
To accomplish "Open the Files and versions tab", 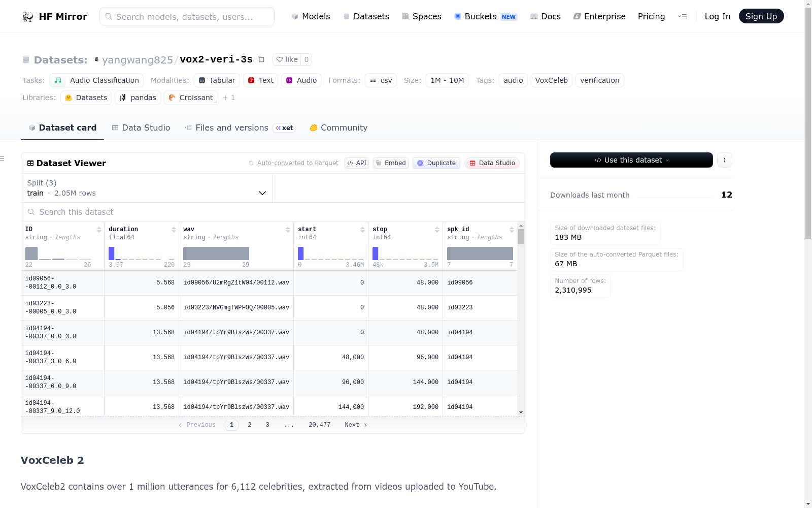I will click(x=240, y=128).
